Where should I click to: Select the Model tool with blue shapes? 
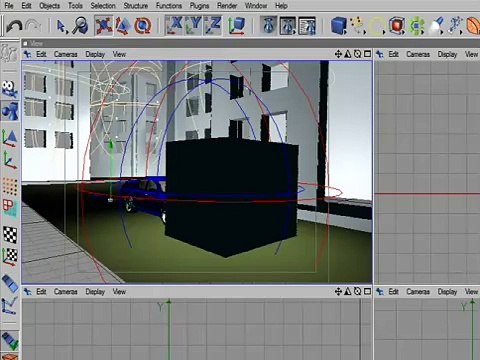coord(10,111)
